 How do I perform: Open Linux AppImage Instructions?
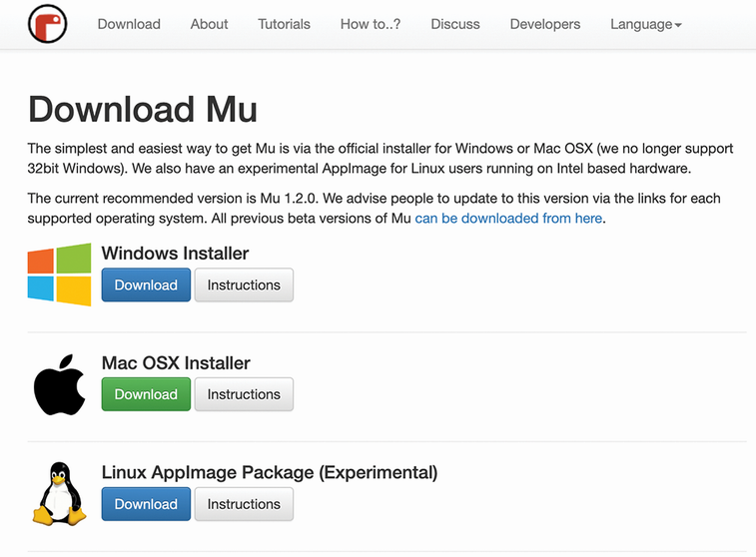pos(244,504)
